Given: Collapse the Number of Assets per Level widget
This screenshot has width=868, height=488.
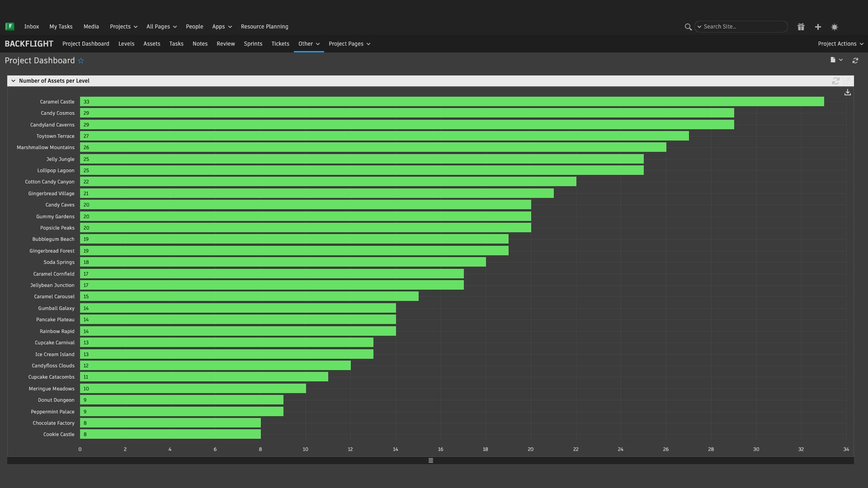Looking at the screenshot, I should coord(14,81).
